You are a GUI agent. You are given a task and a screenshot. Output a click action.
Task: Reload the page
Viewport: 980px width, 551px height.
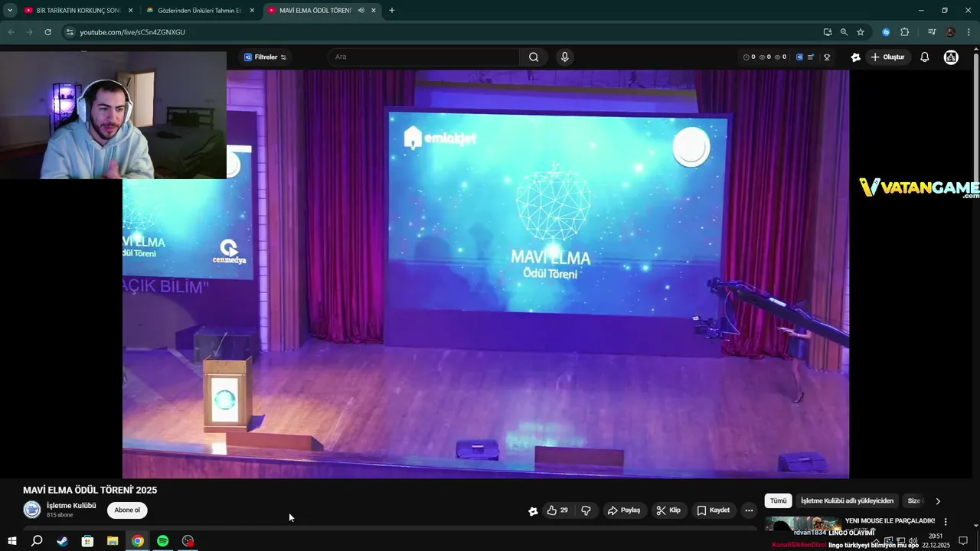(47, 32)
